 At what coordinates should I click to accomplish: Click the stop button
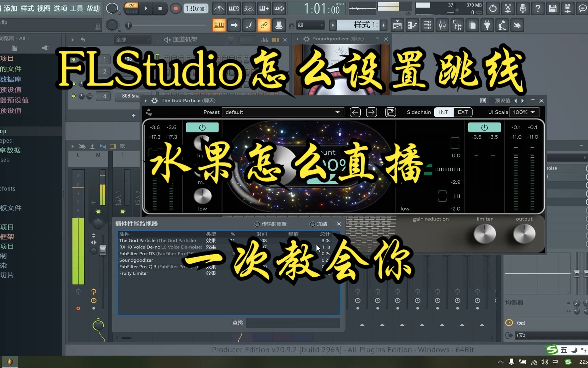(x=160, y=9)
